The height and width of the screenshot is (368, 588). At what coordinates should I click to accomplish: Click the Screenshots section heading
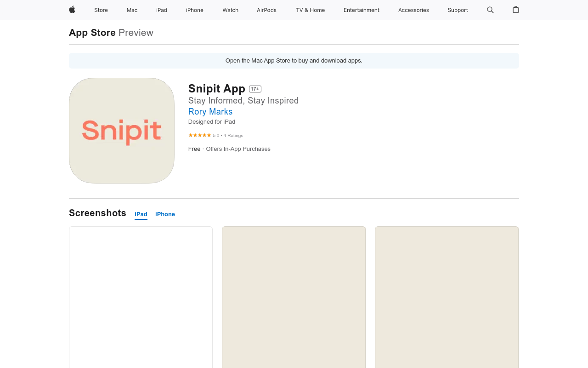tap(97, 213)
